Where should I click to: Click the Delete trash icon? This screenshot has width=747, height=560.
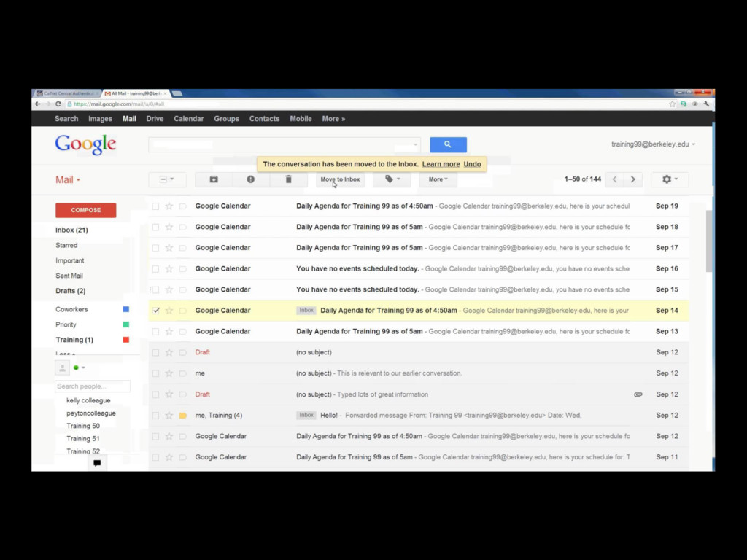click(x=288, y=179)
